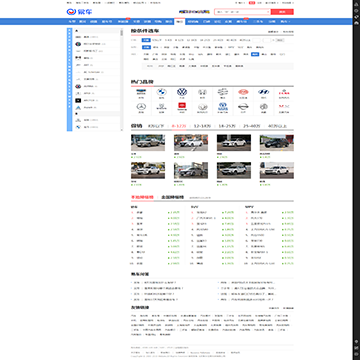Open first hot-selling car thumbnail
The width and height of the screenshot is (360, 360).
tap(148, 143)
